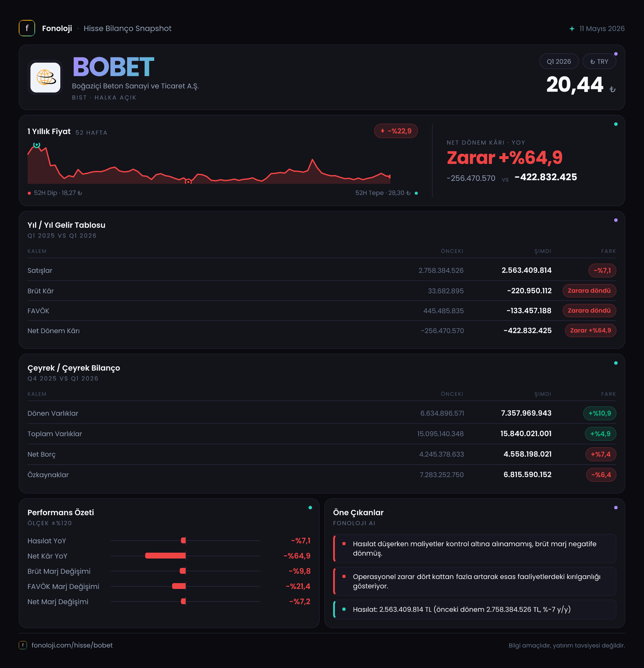This screenshot has height=668, width=644.
Task: Click the FAVÖK current value -133.457.188
Action: tap(529, 311)
